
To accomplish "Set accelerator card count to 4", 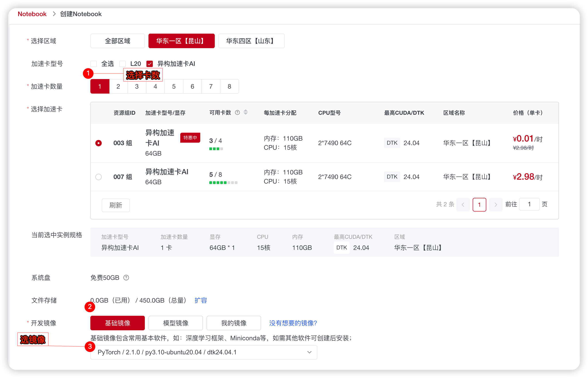I will (x=155, y=86).
